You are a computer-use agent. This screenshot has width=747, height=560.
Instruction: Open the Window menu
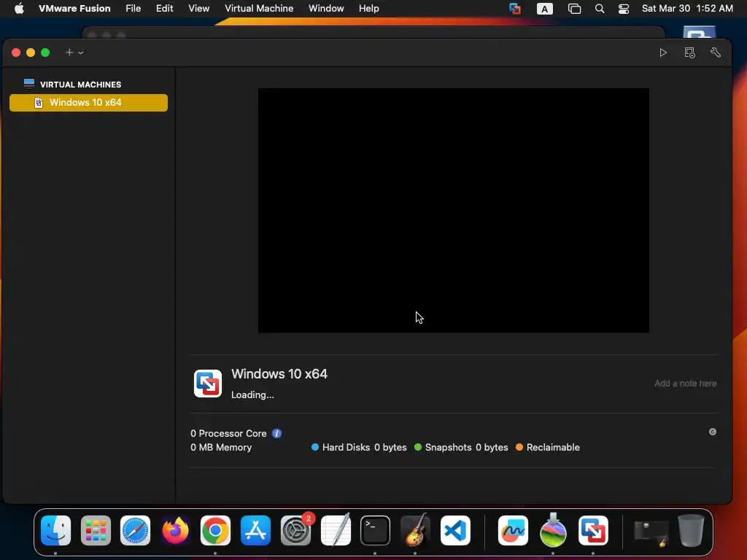pos(326,9)
